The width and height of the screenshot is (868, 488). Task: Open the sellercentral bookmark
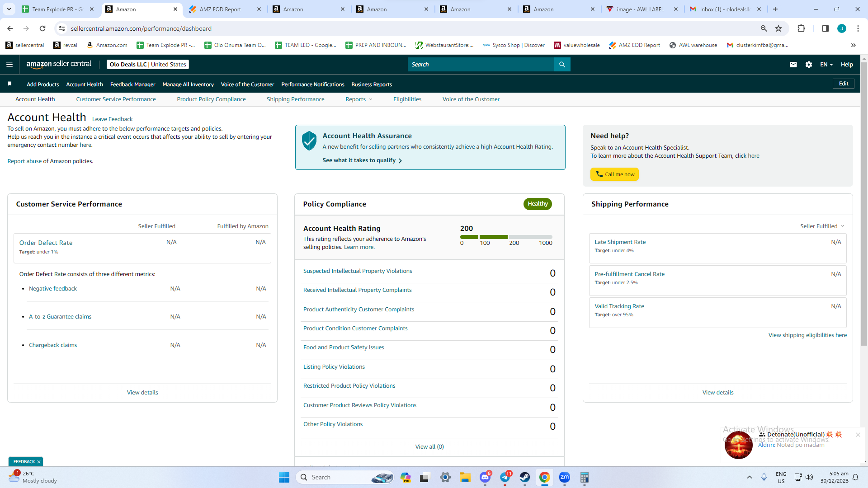(25, 45)
